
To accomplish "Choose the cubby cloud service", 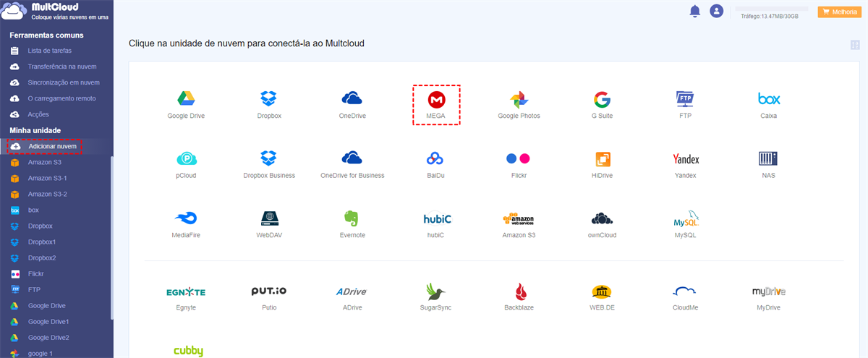I will coord(188,351).
